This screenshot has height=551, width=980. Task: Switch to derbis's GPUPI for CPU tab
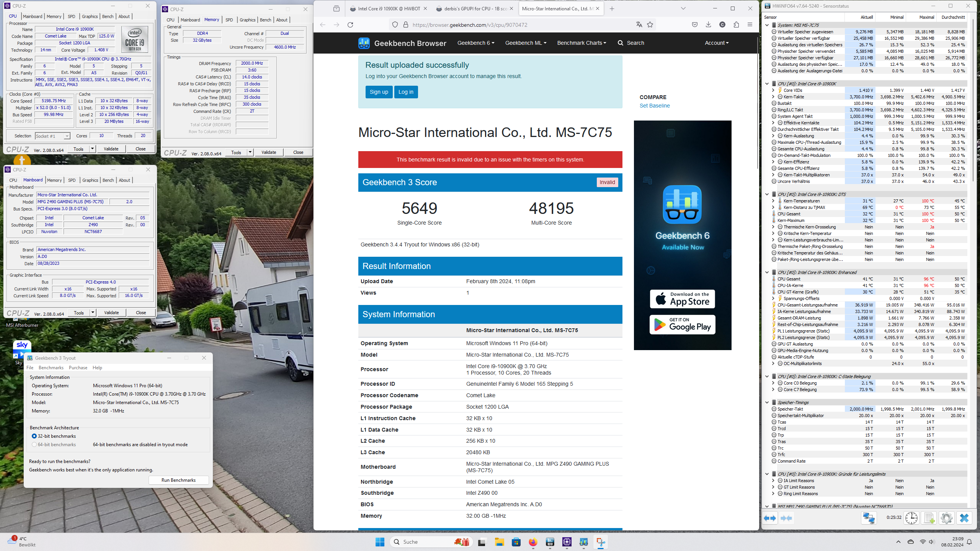point(475,8)
